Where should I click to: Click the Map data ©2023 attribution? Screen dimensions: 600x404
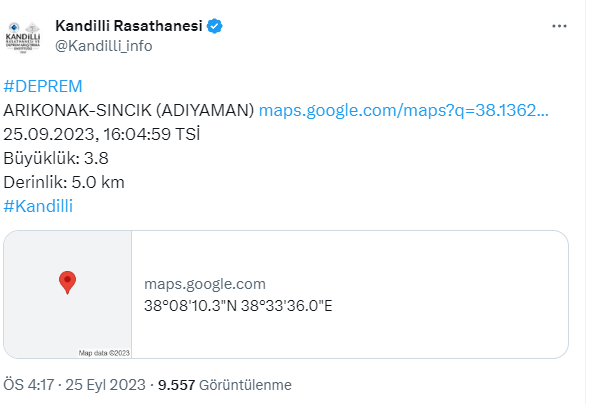(104, 353)
